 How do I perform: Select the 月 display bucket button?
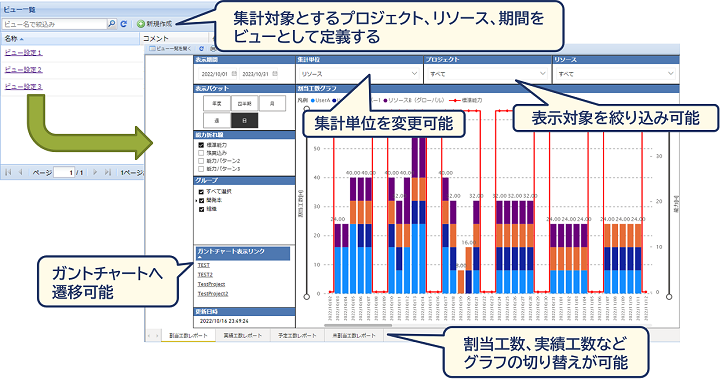click(272, 104)
